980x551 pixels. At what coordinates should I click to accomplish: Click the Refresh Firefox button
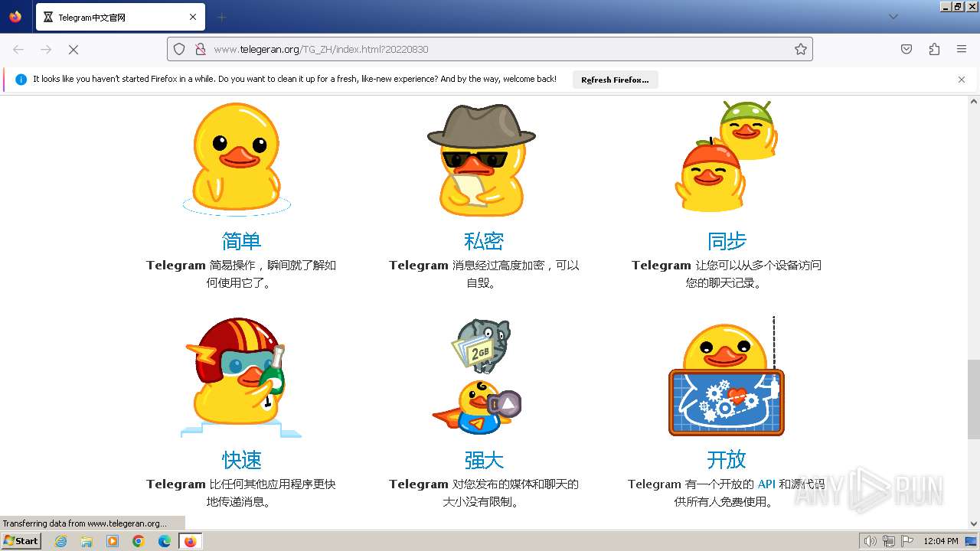click(x=615, y=80)
